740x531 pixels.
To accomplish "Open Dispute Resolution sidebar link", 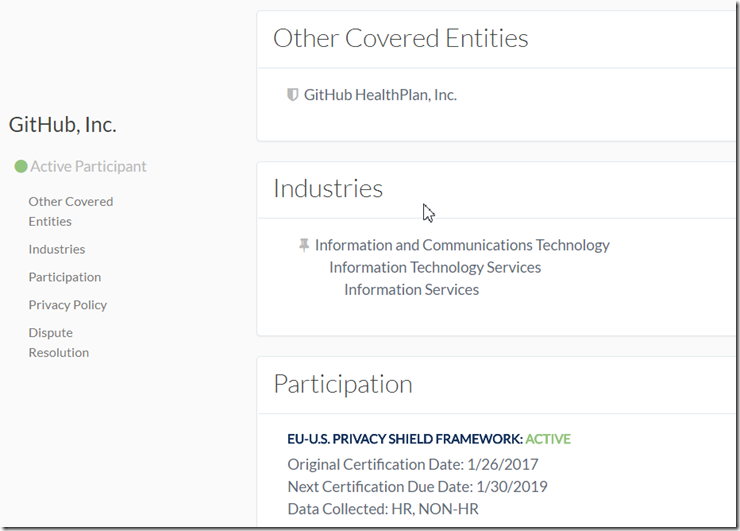I will (x=59, y=343).
